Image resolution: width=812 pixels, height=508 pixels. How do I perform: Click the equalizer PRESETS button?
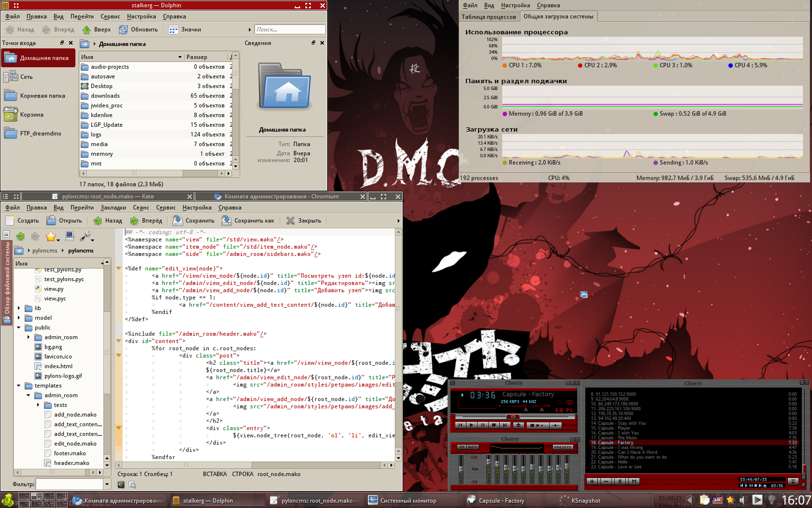click(563, 447)
